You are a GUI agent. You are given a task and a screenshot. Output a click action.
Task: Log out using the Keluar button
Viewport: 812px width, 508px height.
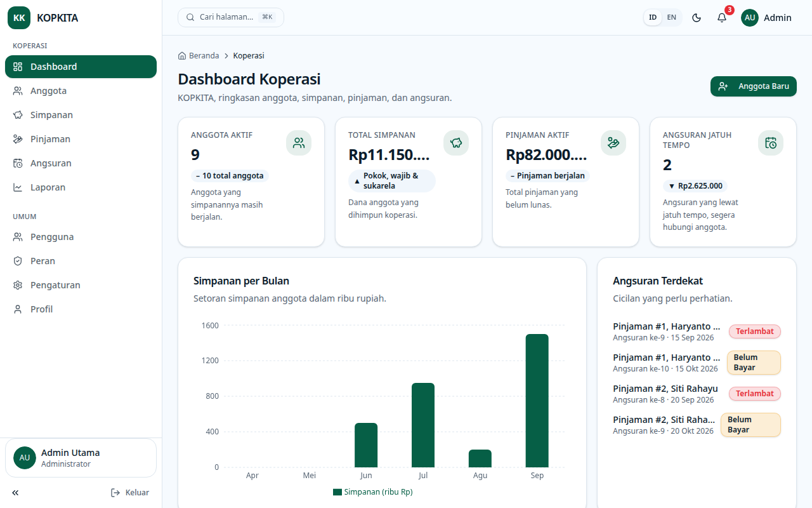pyautogui.click(x=130, y=493)
